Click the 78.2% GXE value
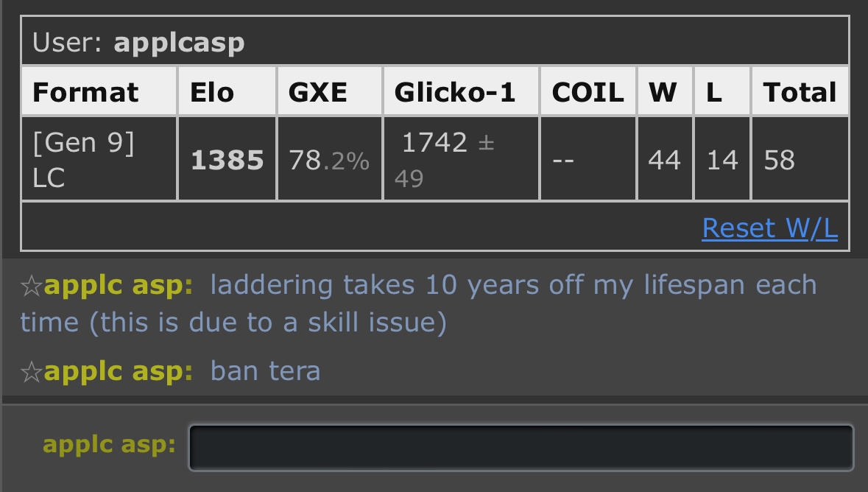This screenshot has width=868, height=492. [328, 160]
